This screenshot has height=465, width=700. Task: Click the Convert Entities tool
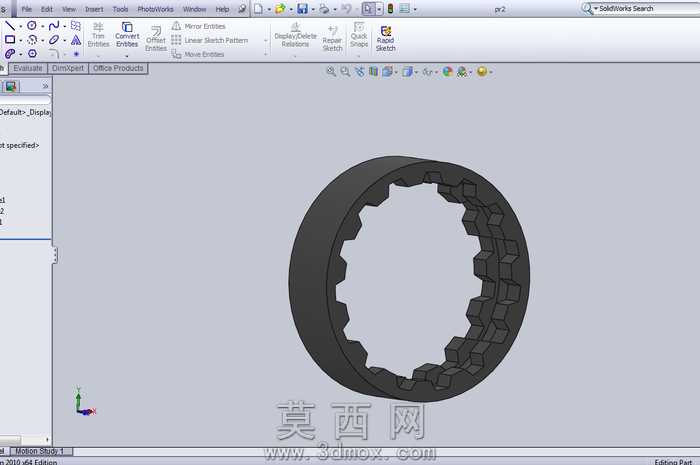127,35
